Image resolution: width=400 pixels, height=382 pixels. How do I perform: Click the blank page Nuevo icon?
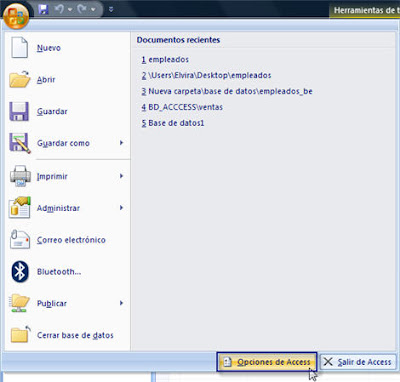[x=19, y=48]
